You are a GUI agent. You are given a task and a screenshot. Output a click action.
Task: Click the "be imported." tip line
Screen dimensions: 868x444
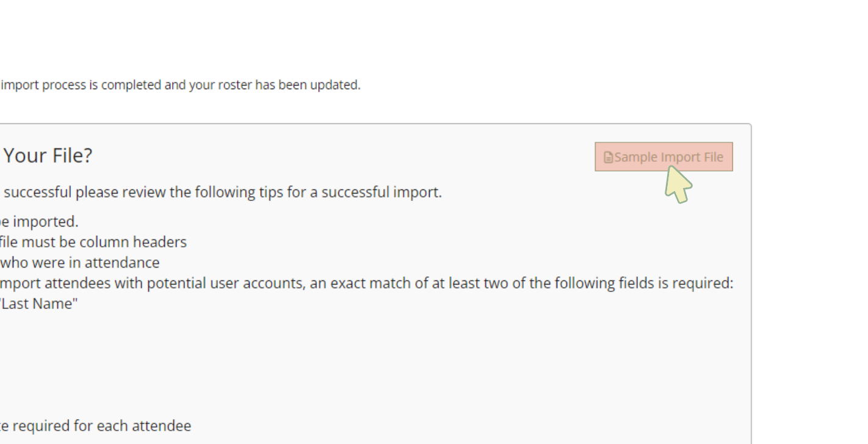click(39, 221)
